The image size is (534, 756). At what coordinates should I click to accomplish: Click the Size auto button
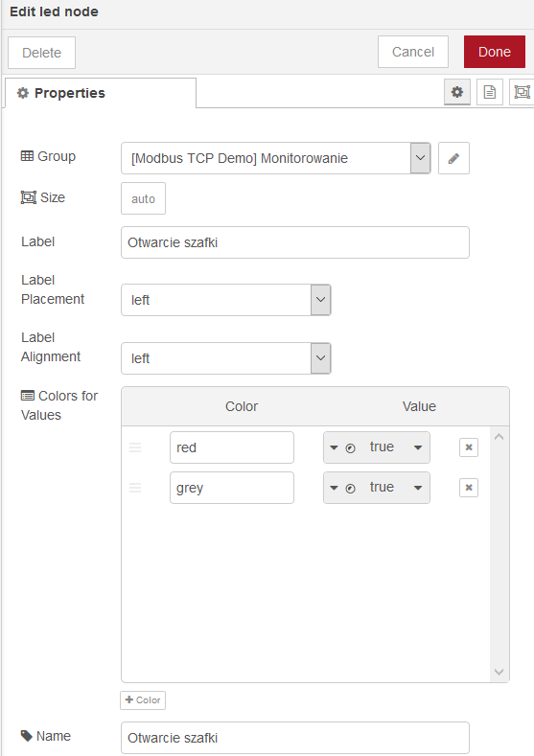143,198
